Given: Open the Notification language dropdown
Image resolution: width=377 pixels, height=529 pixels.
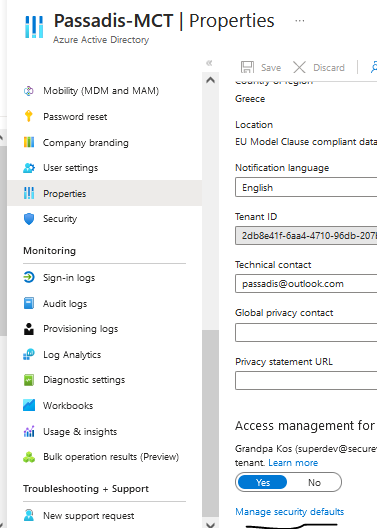Looking at the screenshot, I should point(306,188).
